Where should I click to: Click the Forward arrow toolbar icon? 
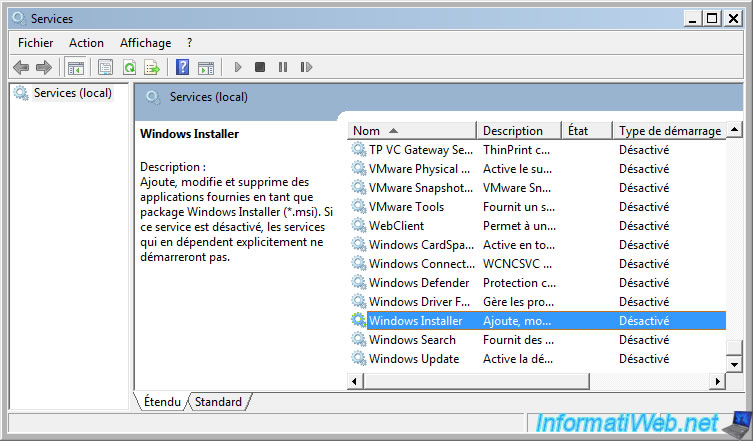[44, 67]
